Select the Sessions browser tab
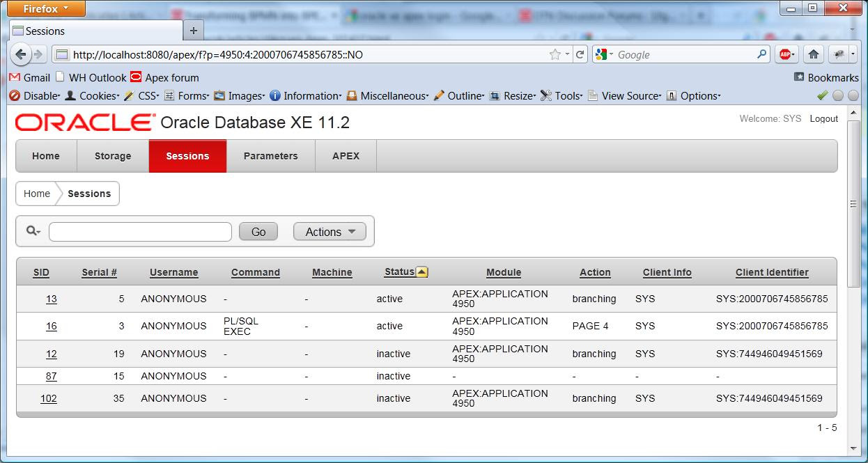The height and width of the screenshot is (463, 868). coord(96,31)
